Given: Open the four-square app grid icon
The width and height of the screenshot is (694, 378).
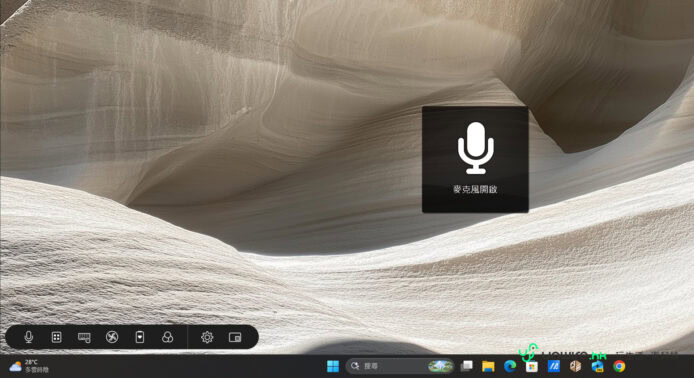Looking at the screenshot, I should coord(56,337).
